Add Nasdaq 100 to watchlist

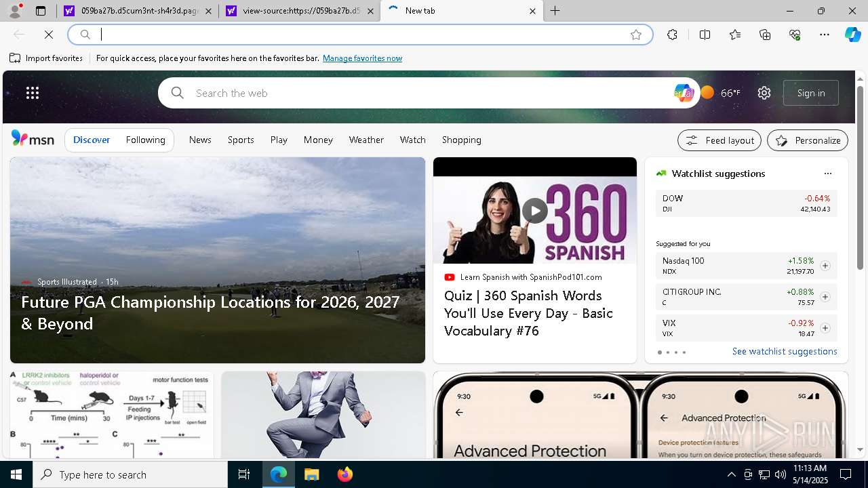click(825, 266)
